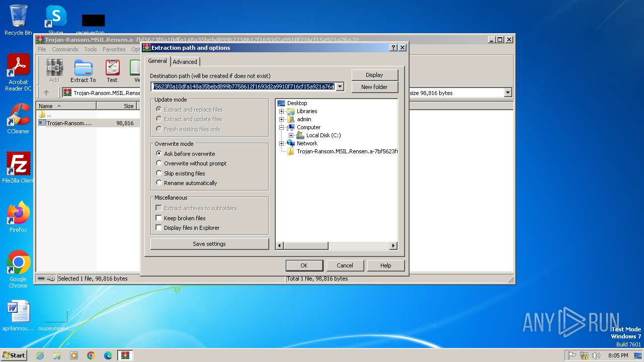The image size is (644, 362).
Task: Click the folder tree horizontal scrollbar thumb
Action: coord(306,246)
